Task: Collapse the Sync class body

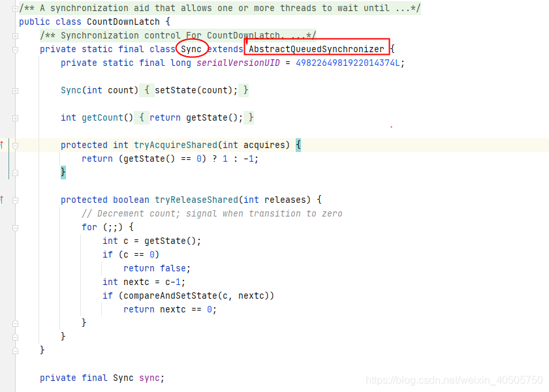Action: coord(15,50)
